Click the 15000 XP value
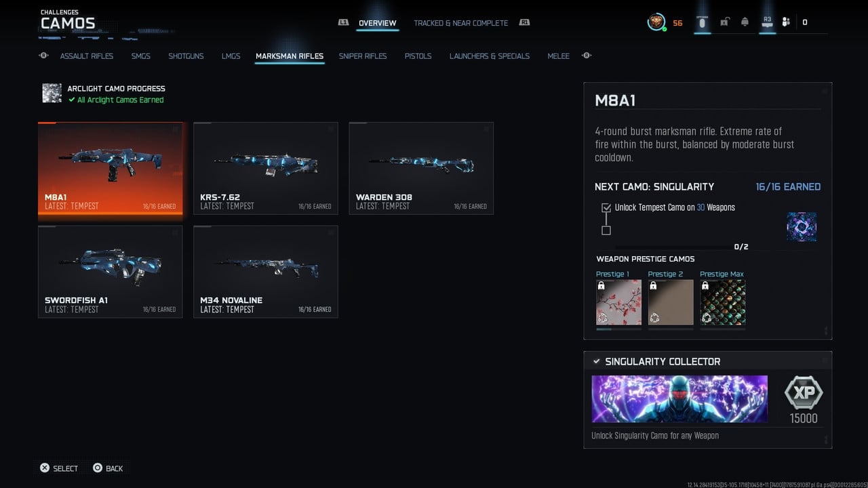The width and height of the screenshot is (868, 488). (804, 419)
